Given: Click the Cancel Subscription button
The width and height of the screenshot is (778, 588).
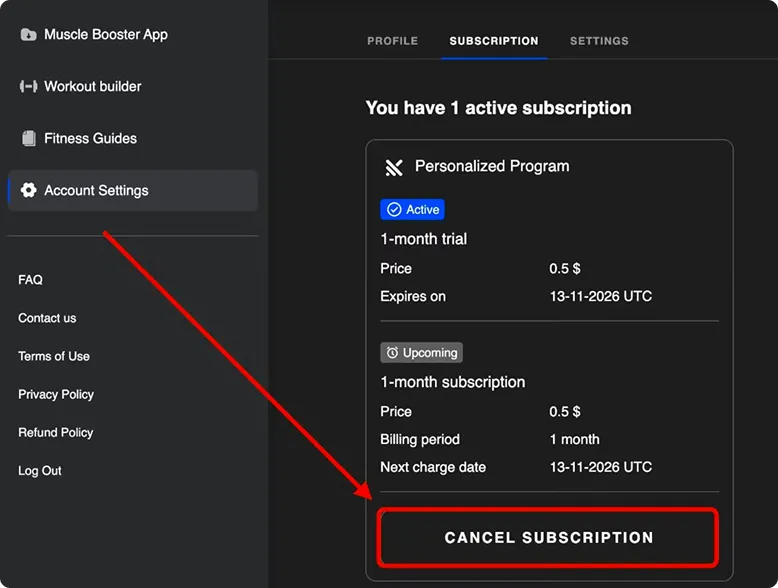Looking at the screenshot, I should tap(548, 537).
